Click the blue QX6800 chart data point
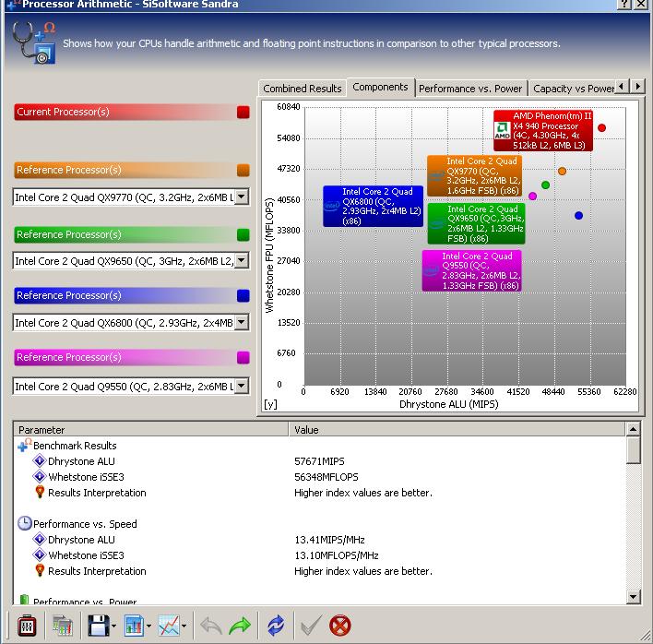 coord(578,215)
